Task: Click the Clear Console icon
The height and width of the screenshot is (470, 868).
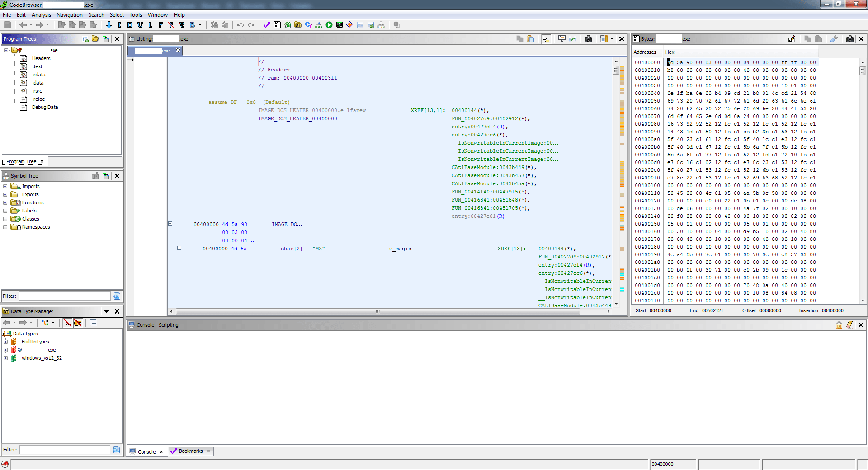Action: pos(849,325)
